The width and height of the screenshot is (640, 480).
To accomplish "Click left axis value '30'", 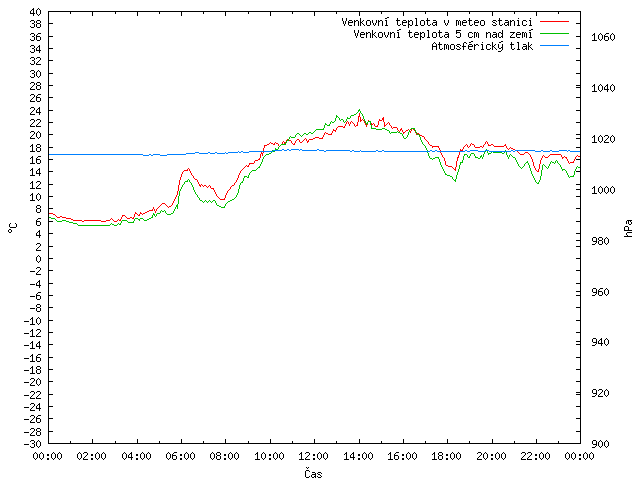I will [x=36, y=74].
